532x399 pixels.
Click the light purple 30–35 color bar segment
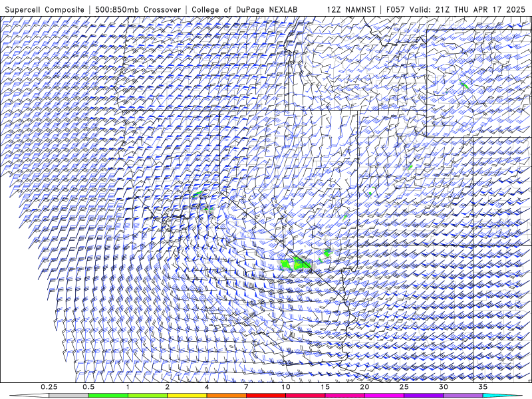tap(463, 396)
